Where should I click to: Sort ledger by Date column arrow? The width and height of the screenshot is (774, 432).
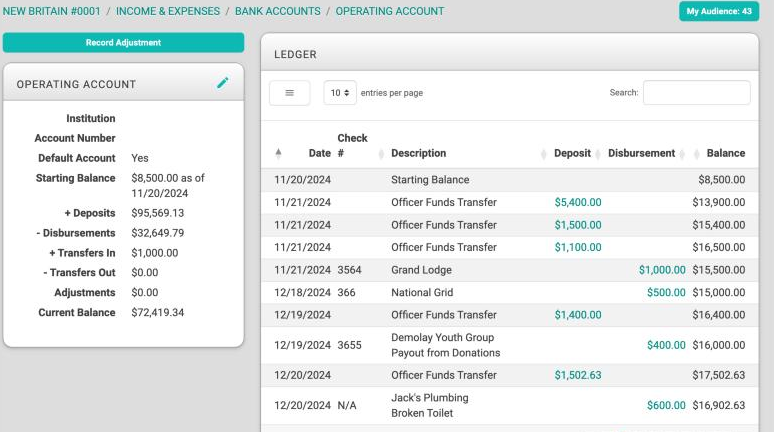[x=278, y=153]
